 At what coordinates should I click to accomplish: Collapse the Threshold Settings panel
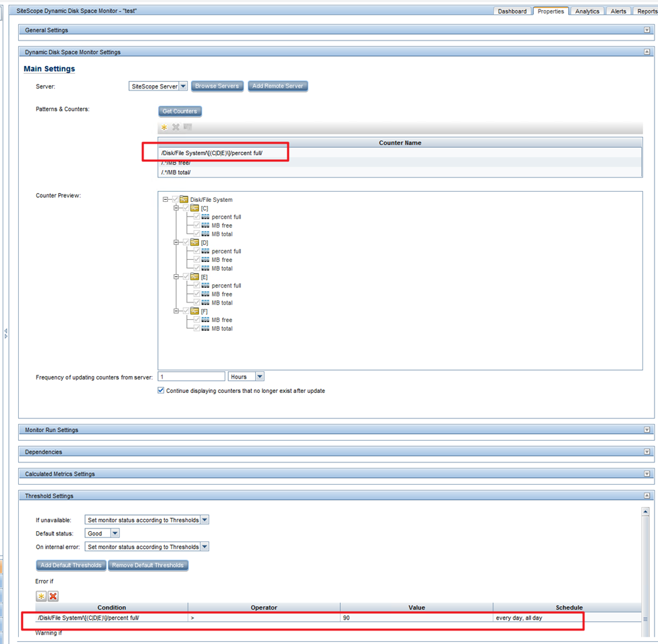[x=647, y=495]
